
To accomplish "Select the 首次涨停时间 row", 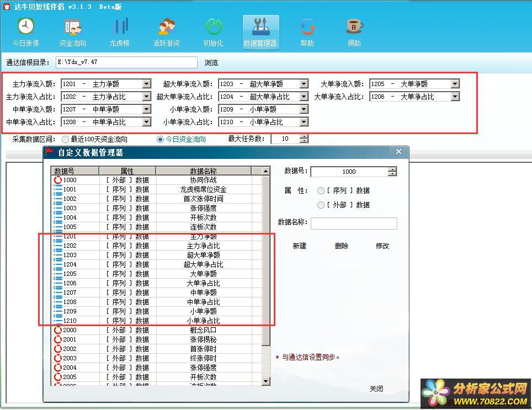I will tap(156, 199).
